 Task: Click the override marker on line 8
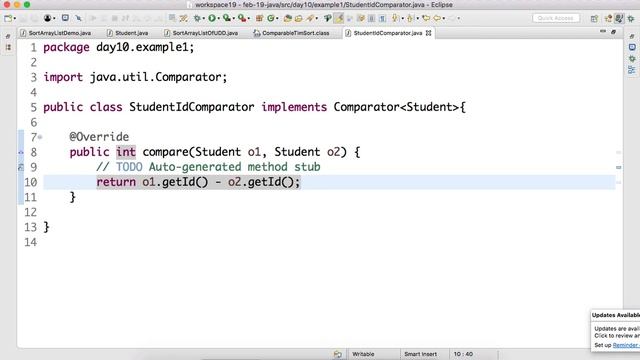click(x=21, y=152)
